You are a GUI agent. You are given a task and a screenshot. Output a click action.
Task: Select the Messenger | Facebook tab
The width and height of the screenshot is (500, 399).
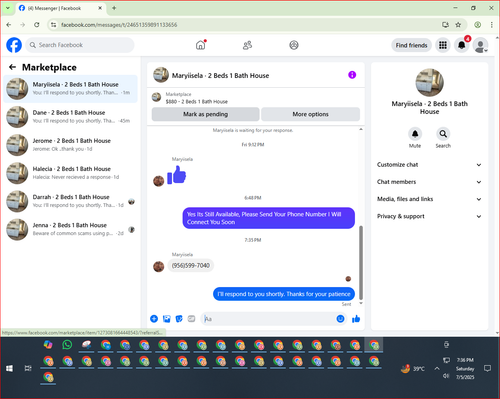61,8
